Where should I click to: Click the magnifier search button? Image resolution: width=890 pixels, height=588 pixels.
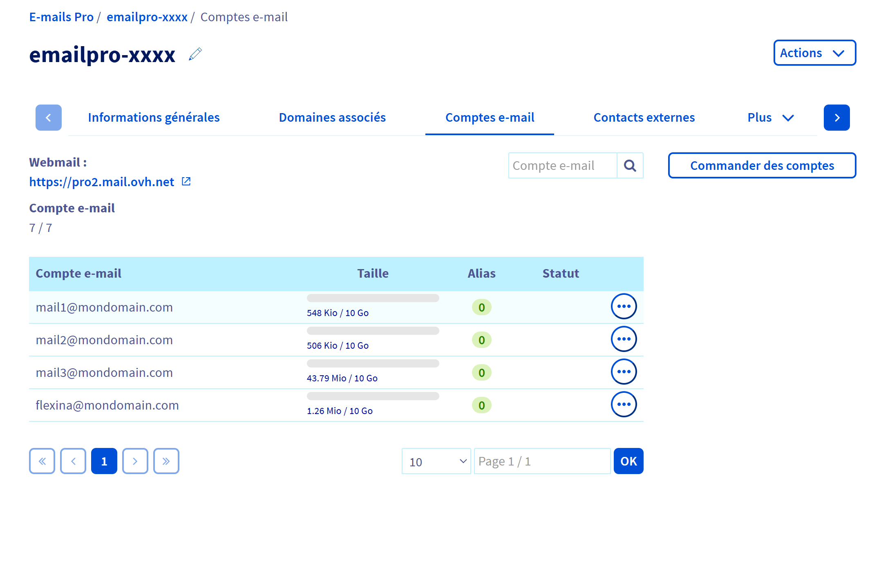click(630, 165)
